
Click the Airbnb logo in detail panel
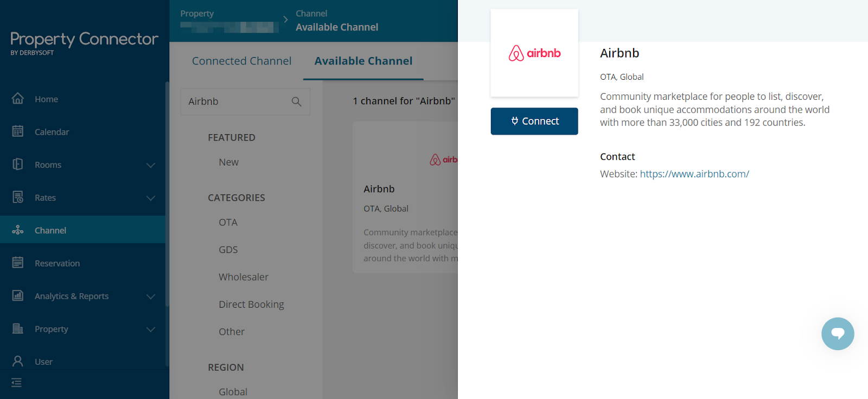[534, 53]
